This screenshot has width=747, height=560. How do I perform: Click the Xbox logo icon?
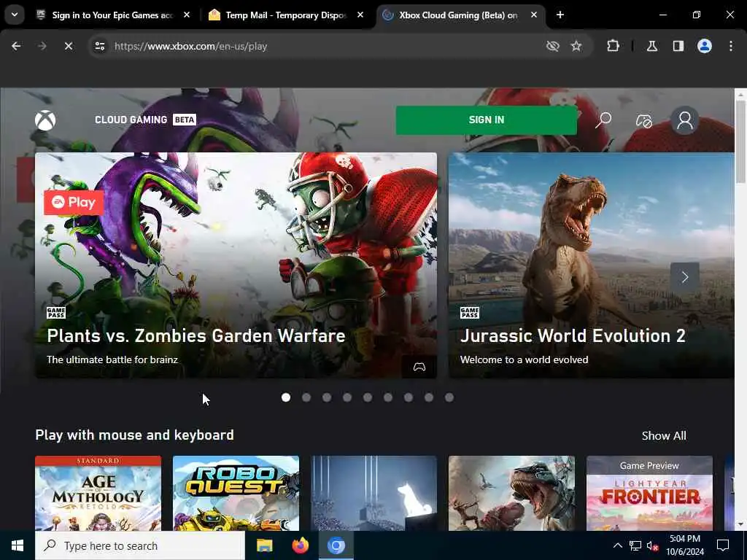pyautogui.click(x=45, y=120)
